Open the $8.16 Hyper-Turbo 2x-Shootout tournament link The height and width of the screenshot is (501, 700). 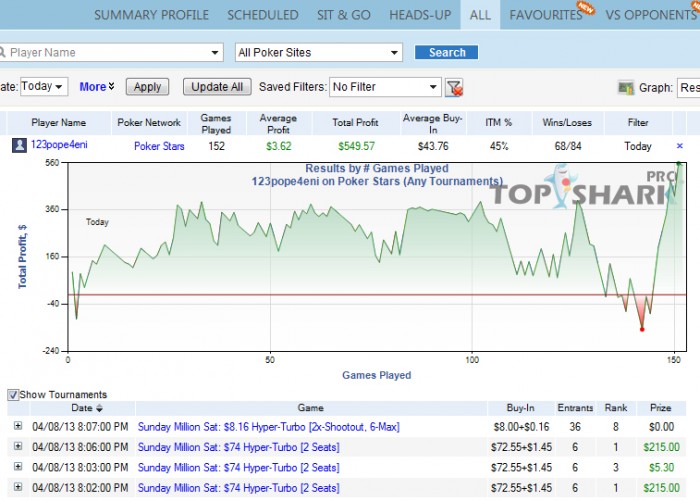point(269,427)
